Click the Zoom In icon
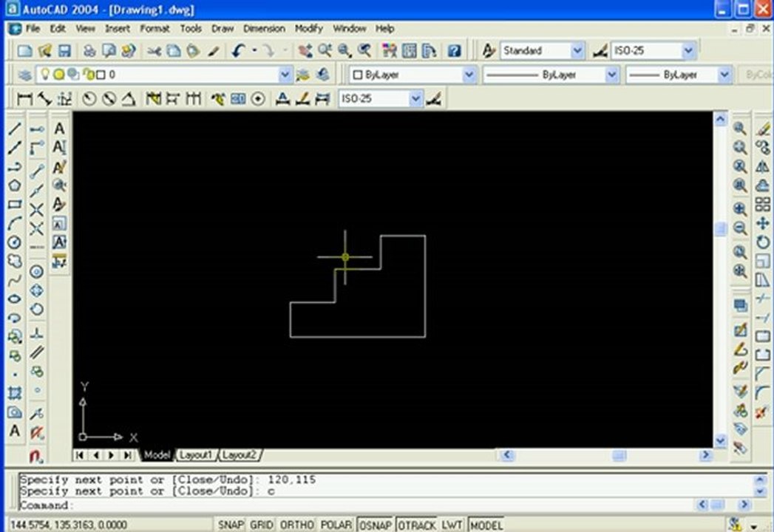Screen dimensions: 774x532 (739, 209)
